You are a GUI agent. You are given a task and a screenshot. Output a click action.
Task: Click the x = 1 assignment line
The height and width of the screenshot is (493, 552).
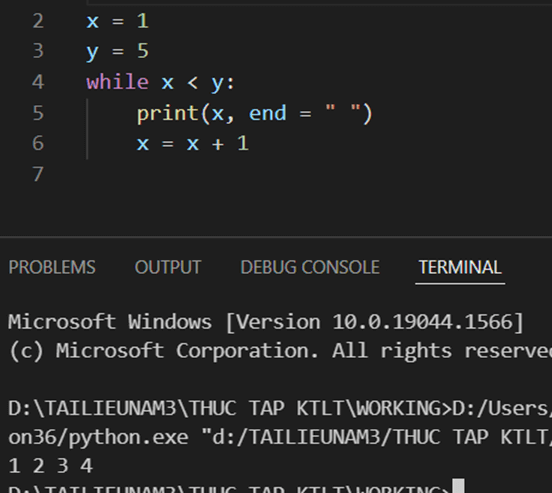pos(118,21)
